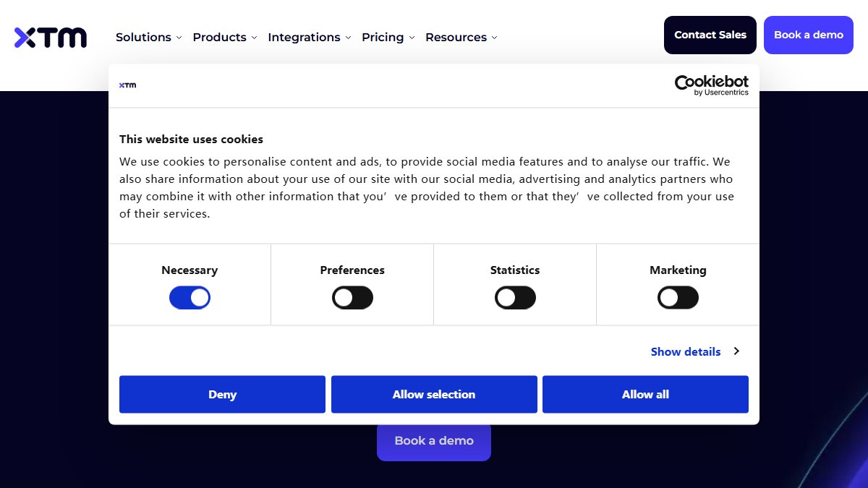Click the 'Preferences' category label
This screenshot has width=868, height=488.
tap(352, 270)
